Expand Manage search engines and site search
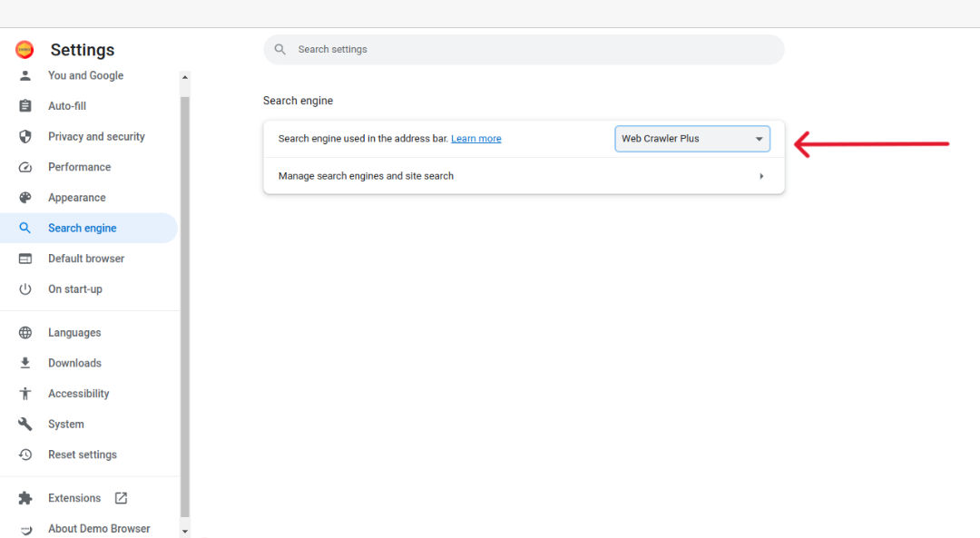980x538 pixels. tap(524, 176)
